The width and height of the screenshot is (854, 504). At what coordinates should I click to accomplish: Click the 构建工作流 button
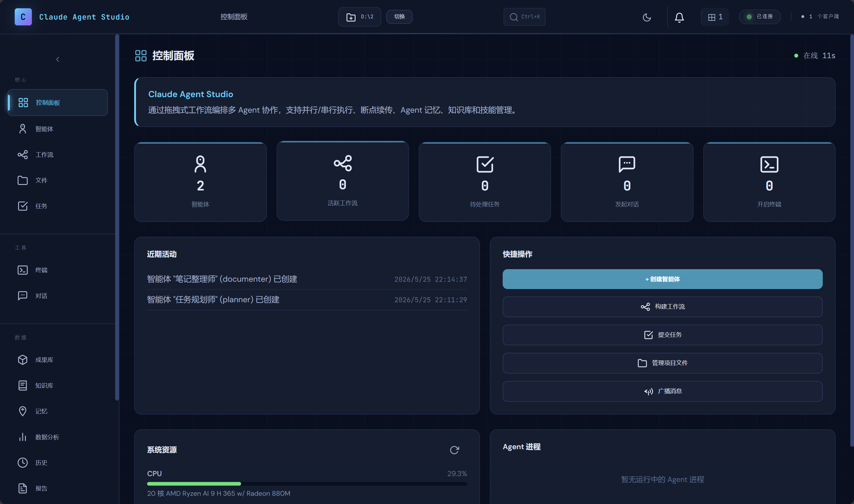[x=663, y=307]
